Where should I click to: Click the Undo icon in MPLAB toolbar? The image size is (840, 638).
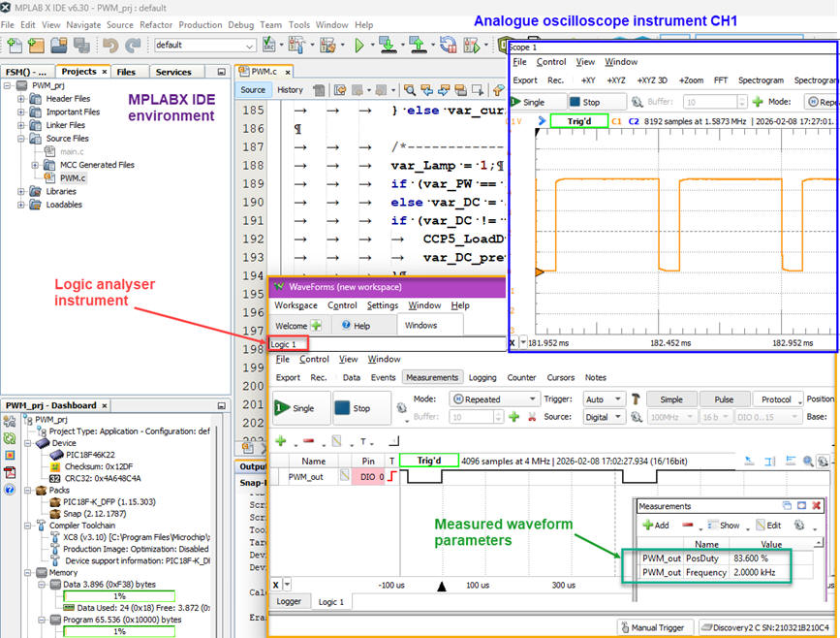109,44
